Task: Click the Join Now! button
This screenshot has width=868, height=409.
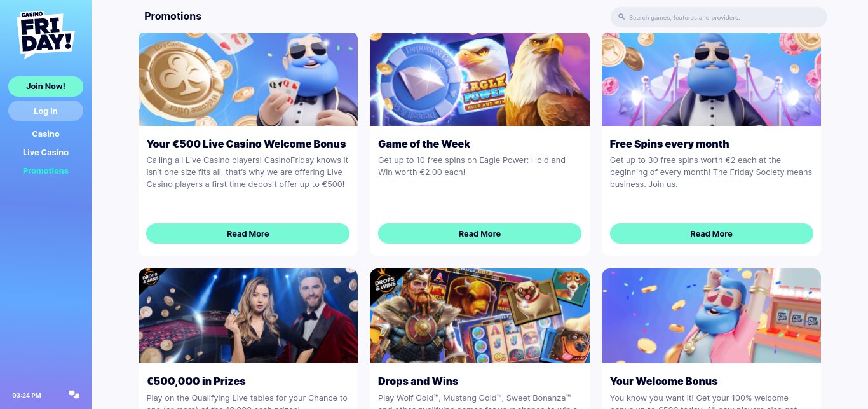Action: 46,87
